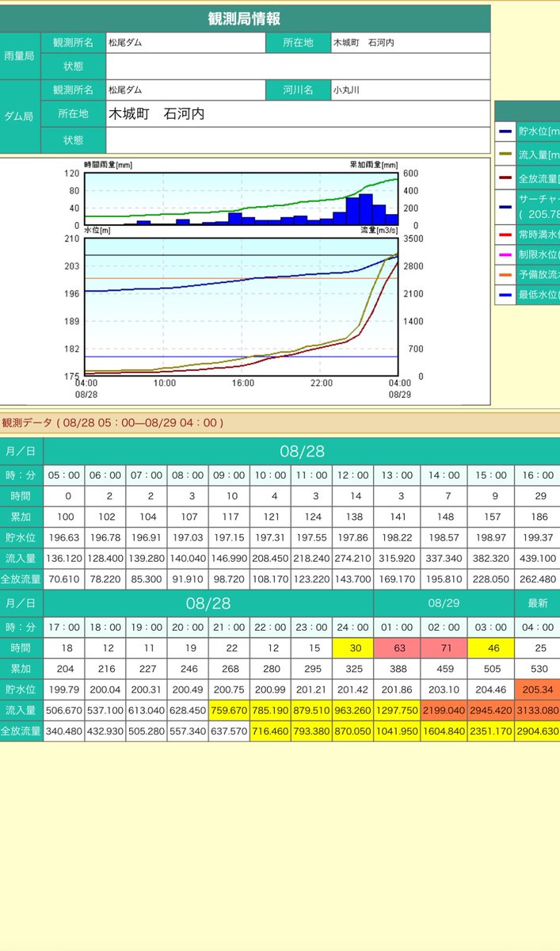Viewport: 560px width, 951px height.
Task: Click the magenta 制限水位 legend swatch
Action: 505,255
